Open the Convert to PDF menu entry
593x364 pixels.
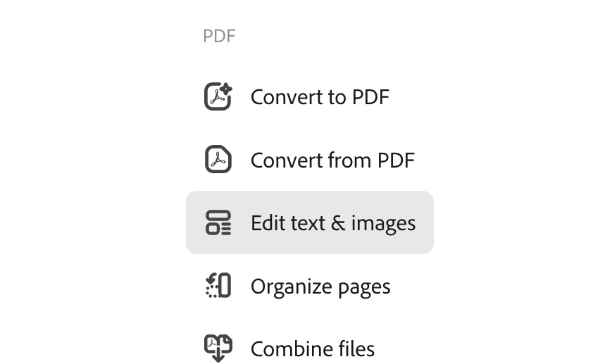pyautogui.click(x=310, y=96)
